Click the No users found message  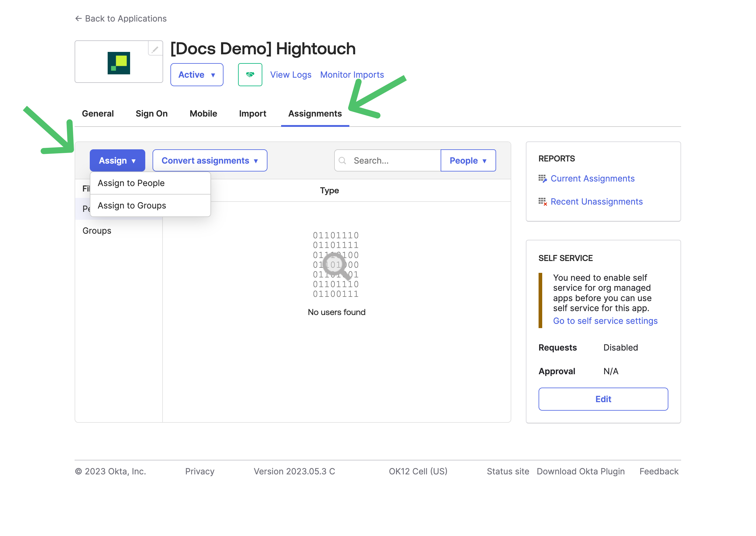[336, 312]
